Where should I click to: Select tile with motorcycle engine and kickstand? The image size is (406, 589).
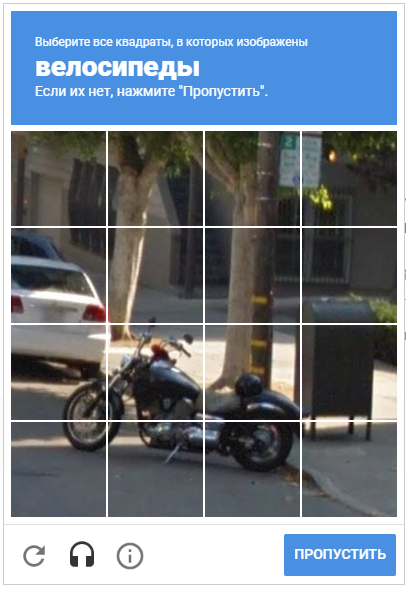tap(155, 469)
